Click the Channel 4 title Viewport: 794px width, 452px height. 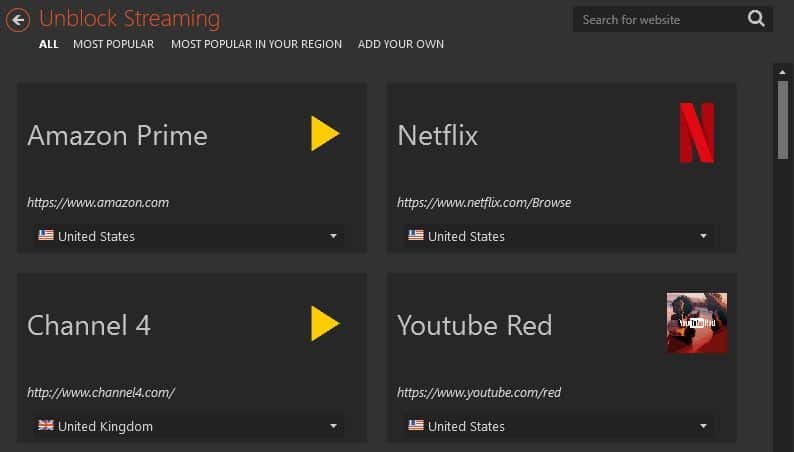tap(89, 325)
